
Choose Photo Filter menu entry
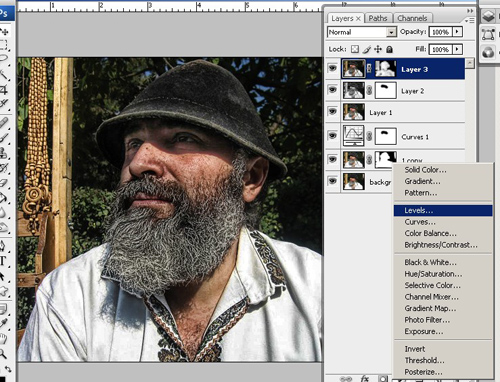point(443,320)
